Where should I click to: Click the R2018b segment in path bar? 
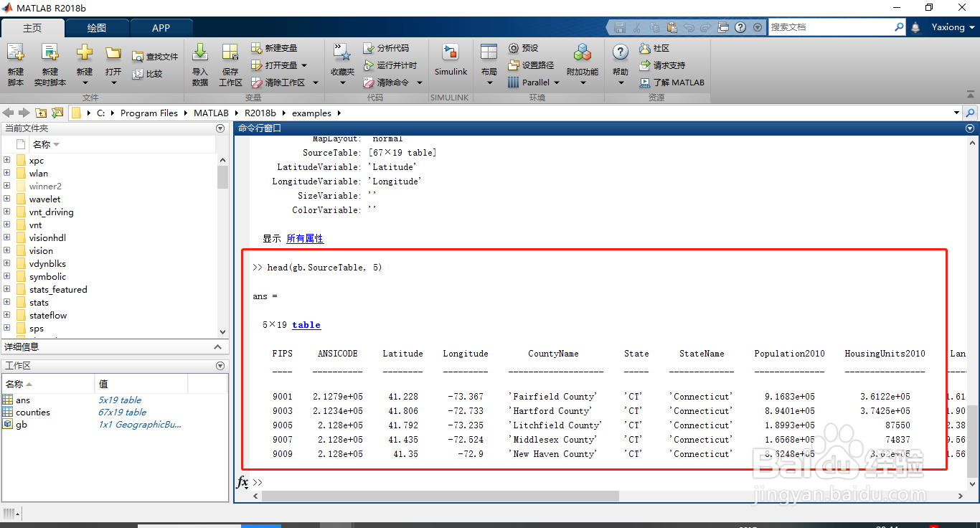click(260, 113)
